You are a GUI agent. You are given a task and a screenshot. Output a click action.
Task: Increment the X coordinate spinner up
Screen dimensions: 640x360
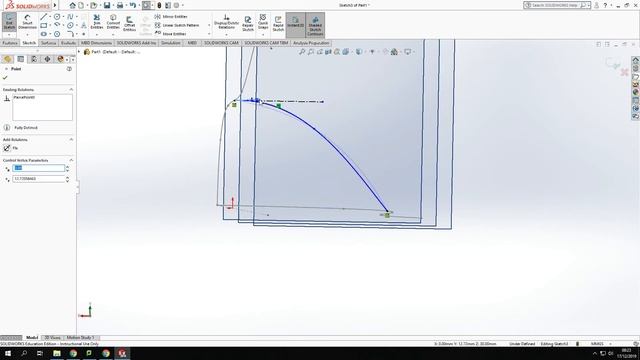(x=67, y=167)
